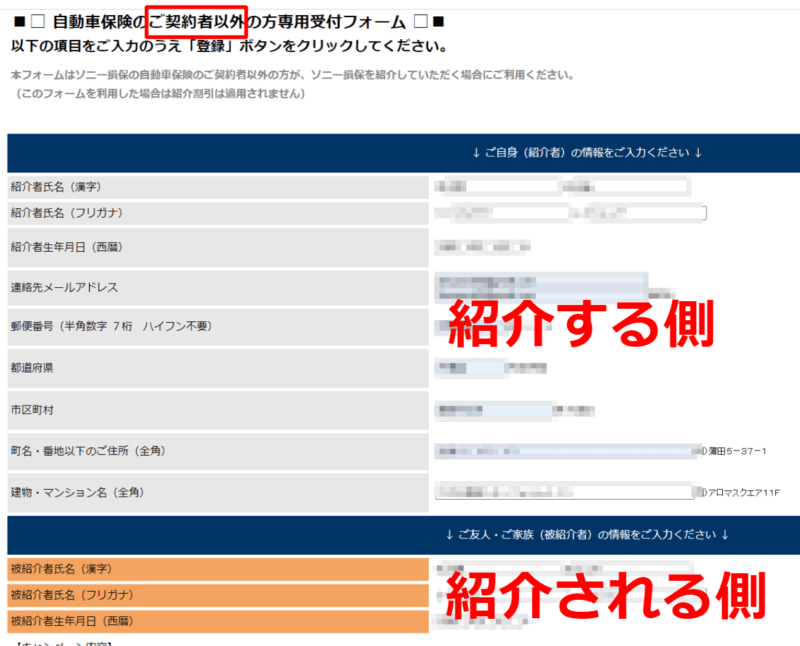Click the ご自身（紹介者） section header bar

pyautogui.click(x=586, y=153)
